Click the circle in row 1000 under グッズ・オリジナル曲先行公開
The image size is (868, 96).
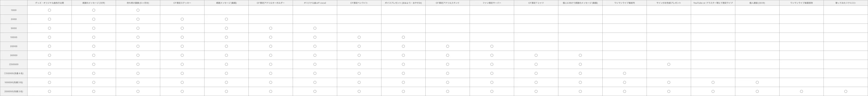(49, 10)
